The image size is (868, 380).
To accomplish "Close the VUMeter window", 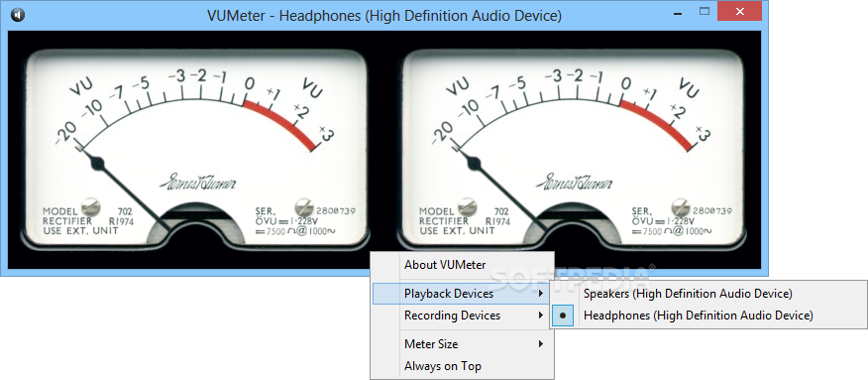I will click(x=739, y=11).
